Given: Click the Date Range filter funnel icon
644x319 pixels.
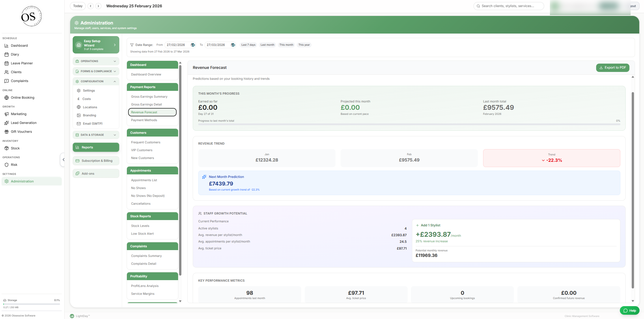Looking at the screenshot, I should tap(132, 45).
